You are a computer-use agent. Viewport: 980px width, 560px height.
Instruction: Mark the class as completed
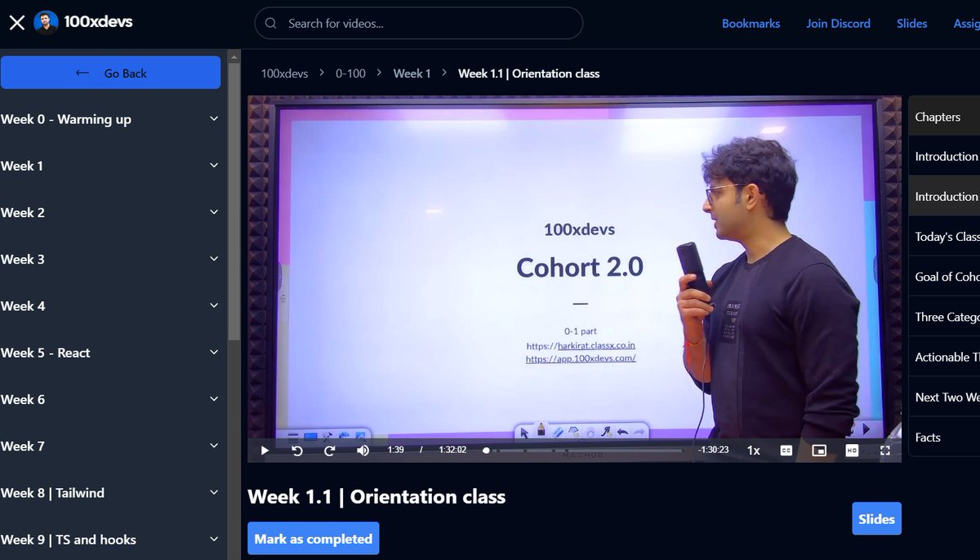tap(314, 539)
